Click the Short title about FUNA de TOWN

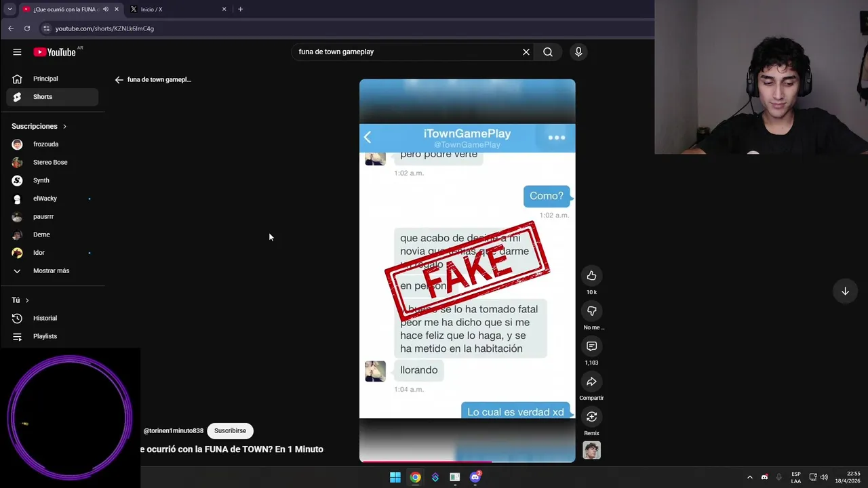coord(232,449)
